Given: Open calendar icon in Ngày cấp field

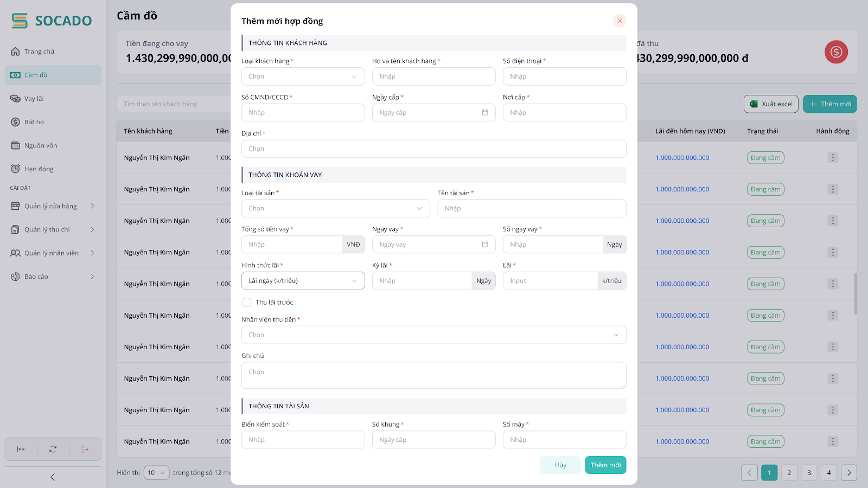Looking at the screenshot, I should pos(484,113).
